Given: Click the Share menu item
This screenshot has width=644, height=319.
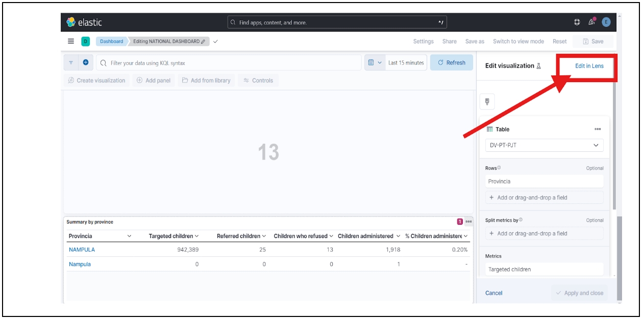Looking at the screenshot, I should (449, 41).
